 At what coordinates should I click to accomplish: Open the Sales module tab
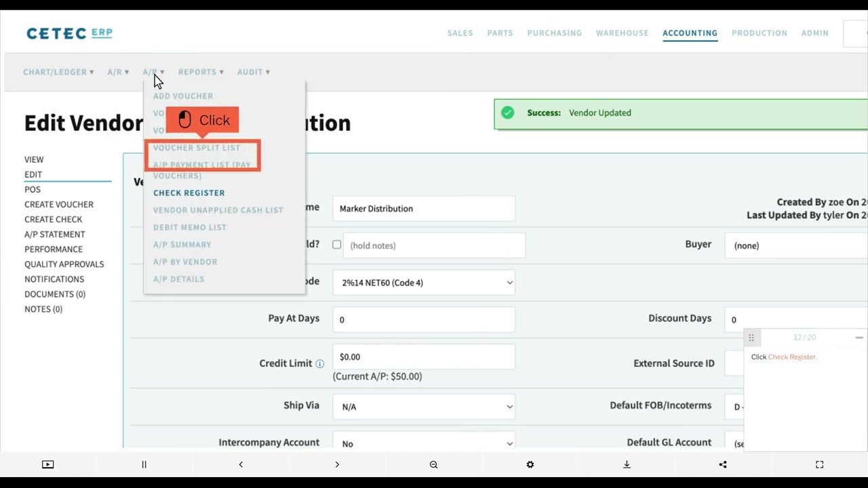tap(460, 33)
